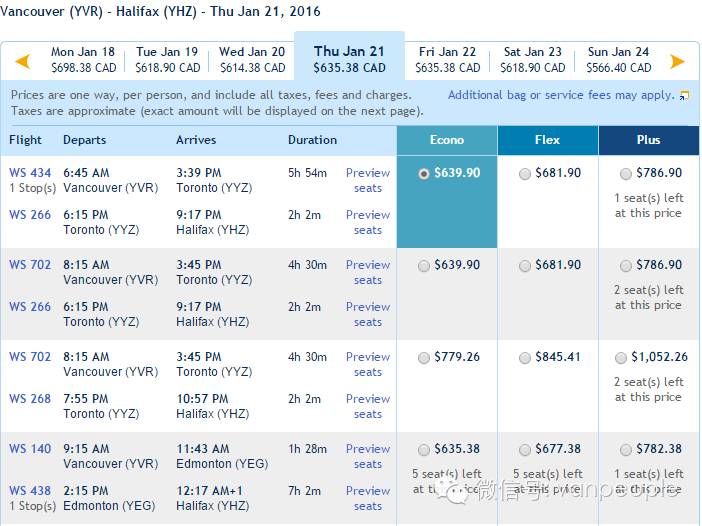Image resolution: width=702 pixels, height=526 pixels.
Task: Open WS 438 flight number link
Action: [30, 491]
